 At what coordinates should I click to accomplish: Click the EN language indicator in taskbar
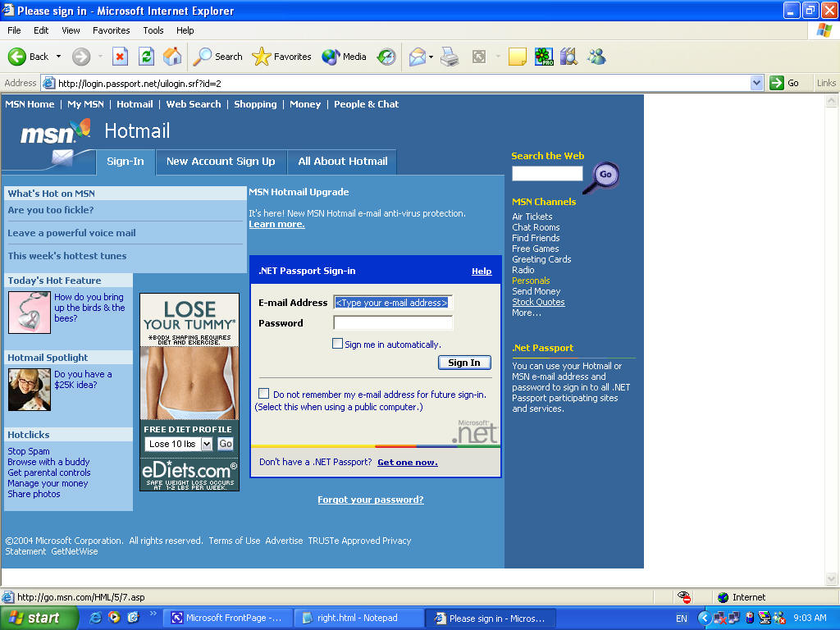tap(682, 619)
